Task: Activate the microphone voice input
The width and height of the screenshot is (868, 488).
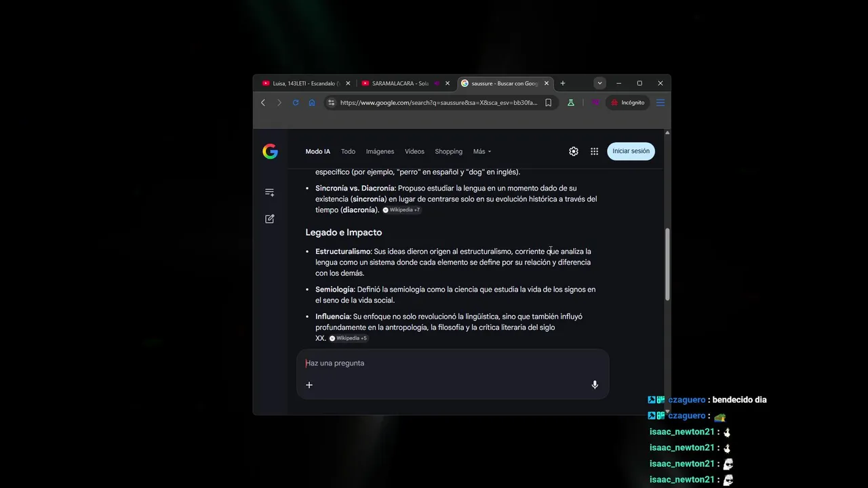Action: [x=595, y=385]
